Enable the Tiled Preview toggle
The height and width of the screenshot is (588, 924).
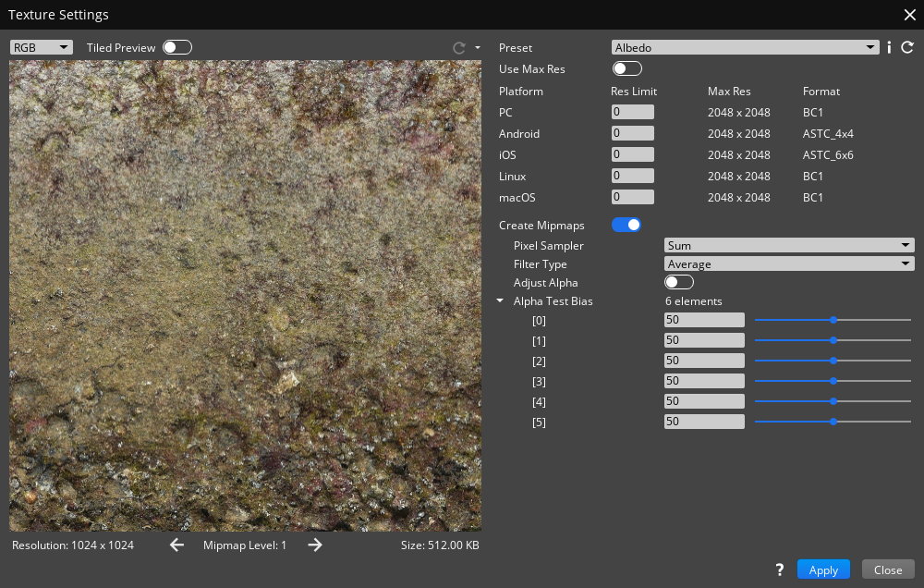(x=177, y=47)
